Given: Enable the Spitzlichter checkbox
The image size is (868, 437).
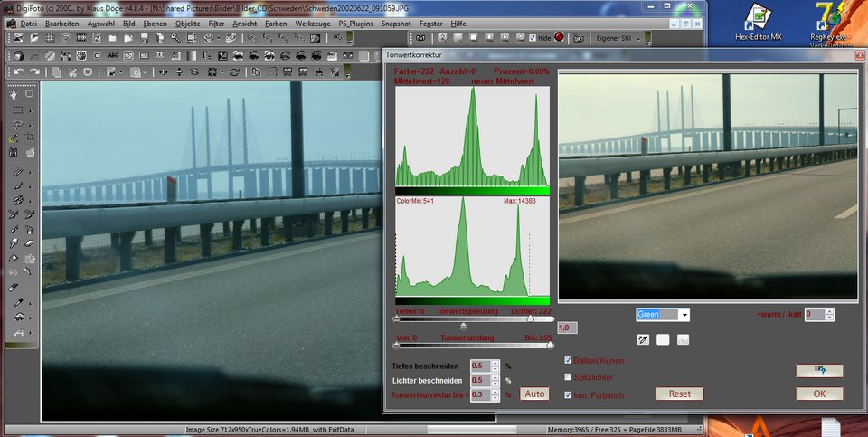Looking at the screenshot, I should [568, 377].
